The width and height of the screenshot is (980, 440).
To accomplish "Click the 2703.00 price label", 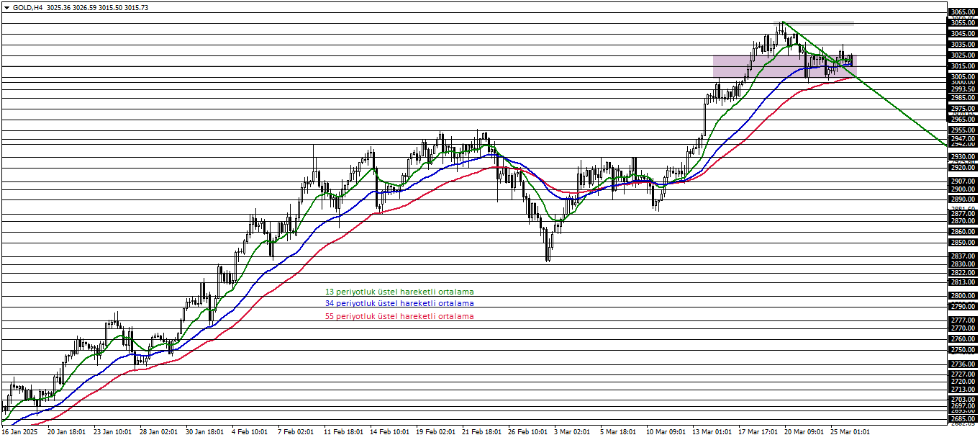I will click(x=963, y=400).
